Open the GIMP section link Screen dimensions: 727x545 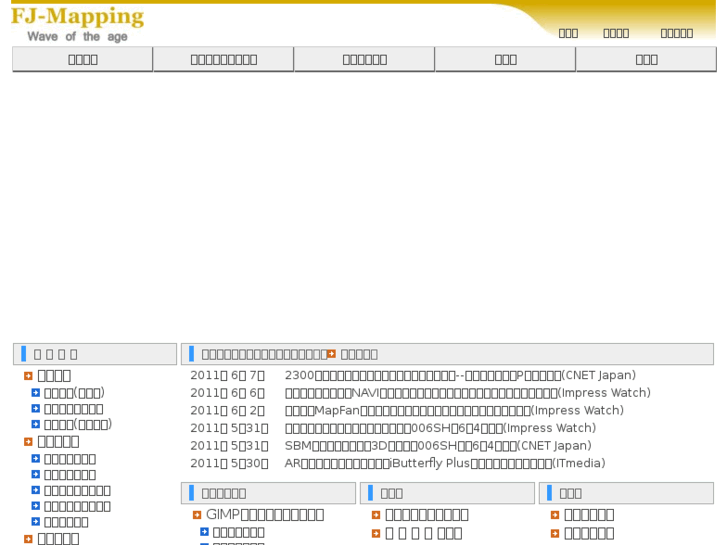click(265, 514)
